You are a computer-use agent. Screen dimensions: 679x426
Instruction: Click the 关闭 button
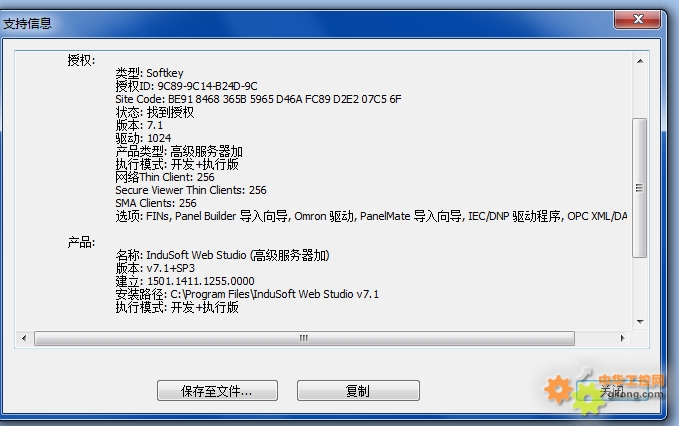[x=612, y=391]
